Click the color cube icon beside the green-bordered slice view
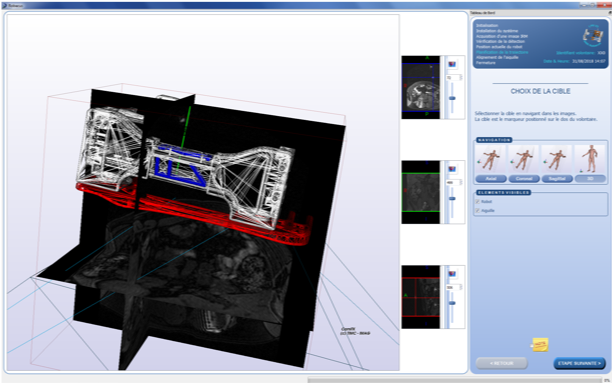The width and height of the screenshot is (612, 383). [x=452, y=169]
